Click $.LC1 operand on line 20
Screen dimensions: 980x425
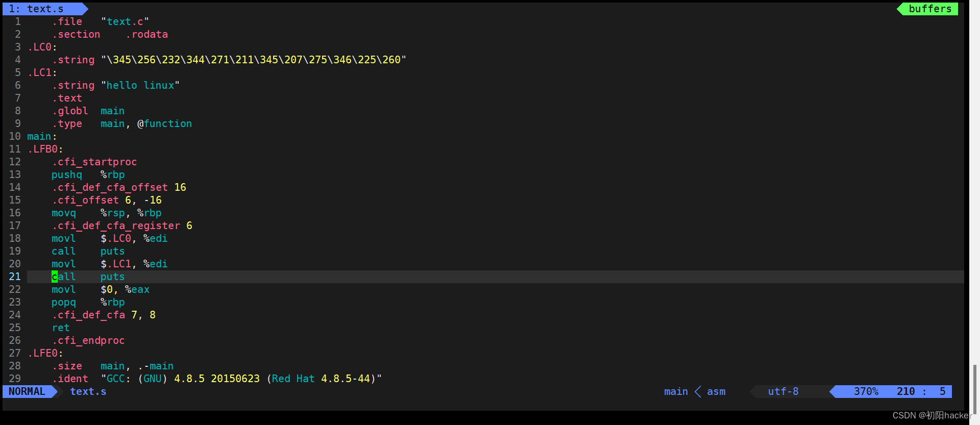coord(116,264)
